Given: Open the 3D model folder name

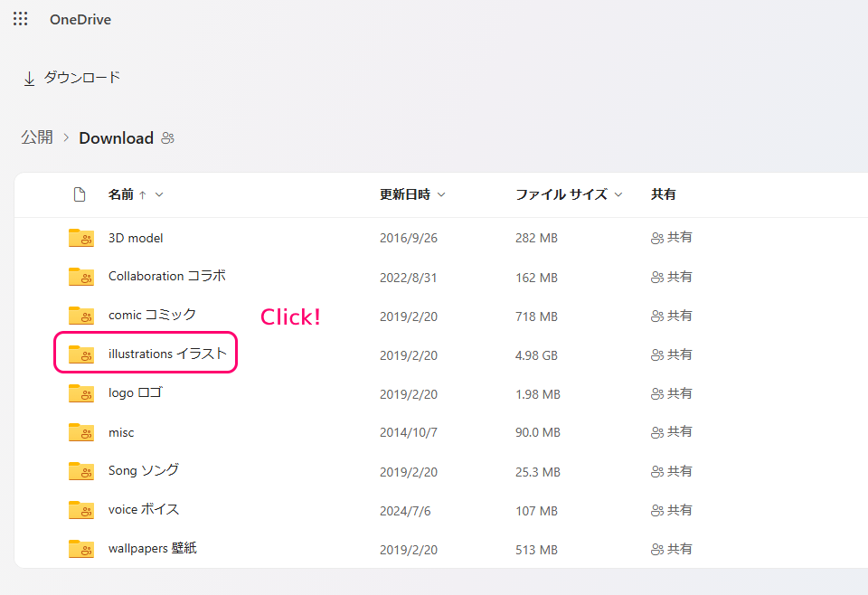Looking at the screenshot, I should click(136, 238).
